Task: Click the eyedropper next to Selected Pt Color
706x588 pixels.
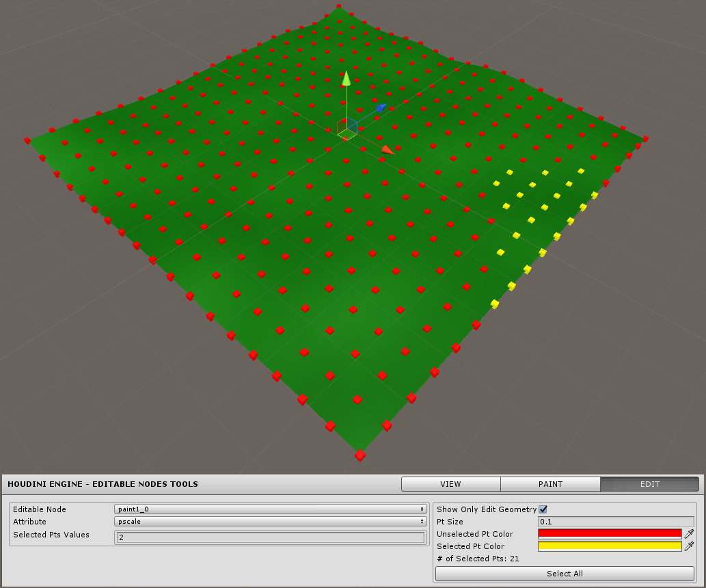Action: coord(689,546)
